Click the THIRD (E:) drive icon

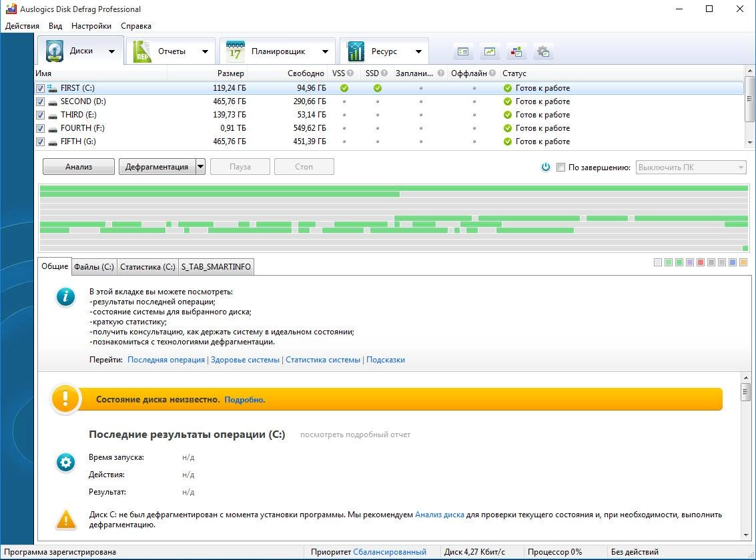click(53, 115)
